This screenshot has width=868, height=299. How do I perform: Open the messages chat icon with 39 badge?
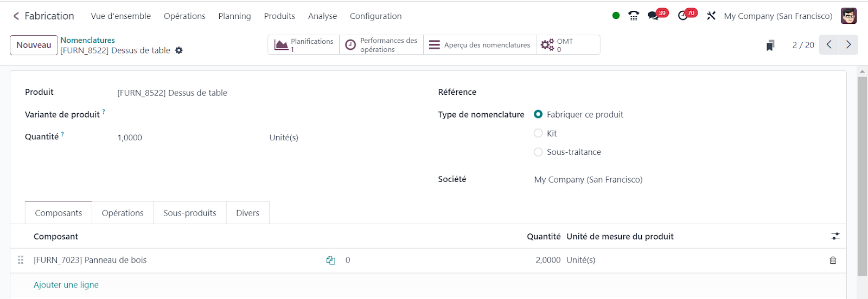pyautogui.click(x=653, y=16)
